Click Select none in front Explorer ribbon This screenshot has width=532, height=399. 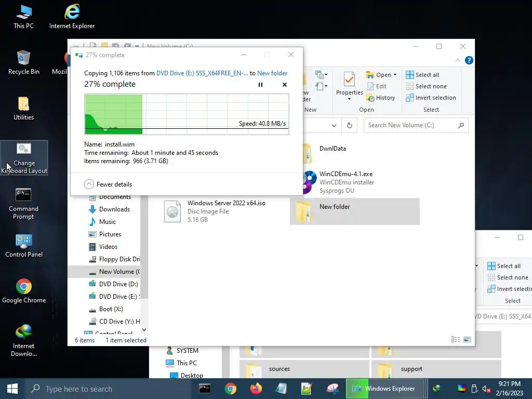pyautogui.click(x=426, y=87)
